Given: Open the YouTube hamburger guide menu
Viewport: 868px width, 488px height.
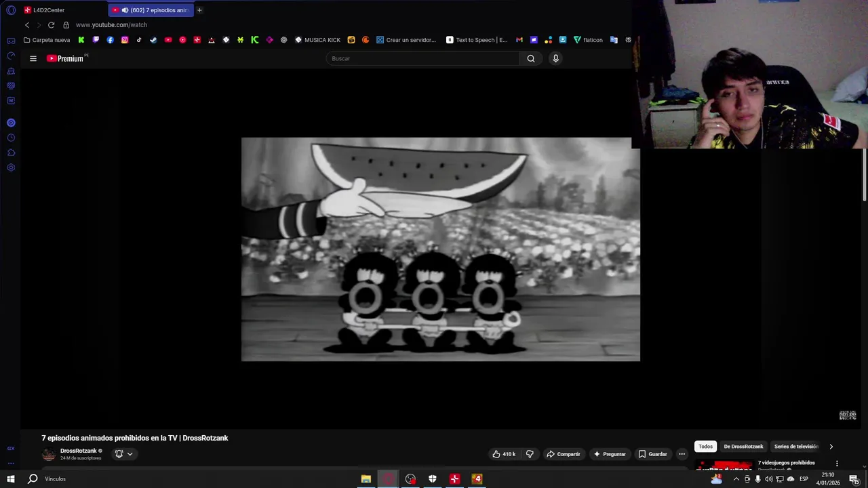Looking at the screenshot, I should [33, 58].
